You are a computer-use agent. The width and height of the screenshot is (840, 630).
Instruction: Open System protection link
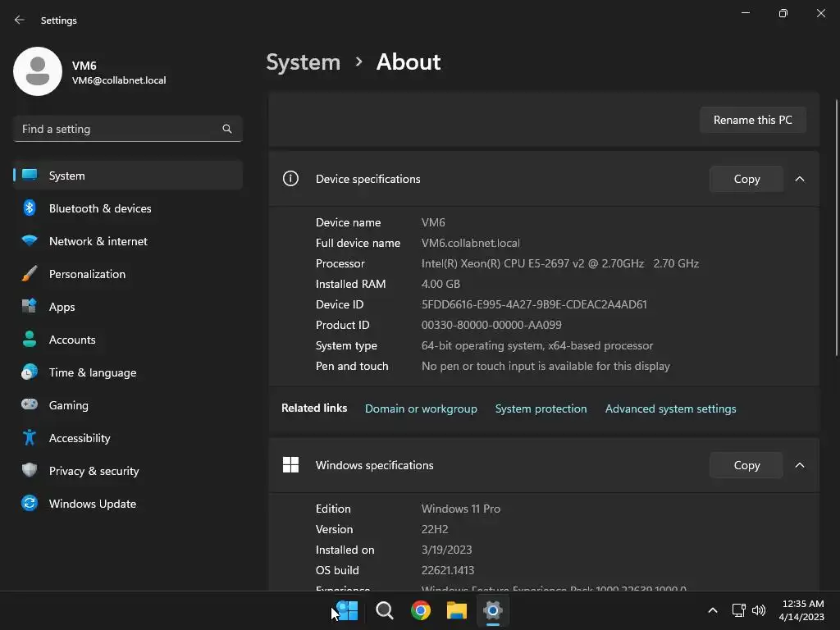pos(541,409)
